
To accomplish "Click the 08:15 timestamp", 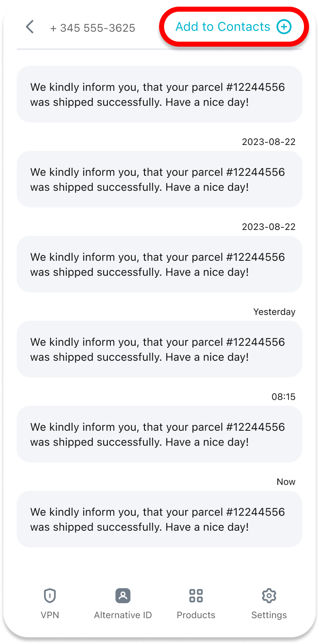I will [x=283, y=397].
